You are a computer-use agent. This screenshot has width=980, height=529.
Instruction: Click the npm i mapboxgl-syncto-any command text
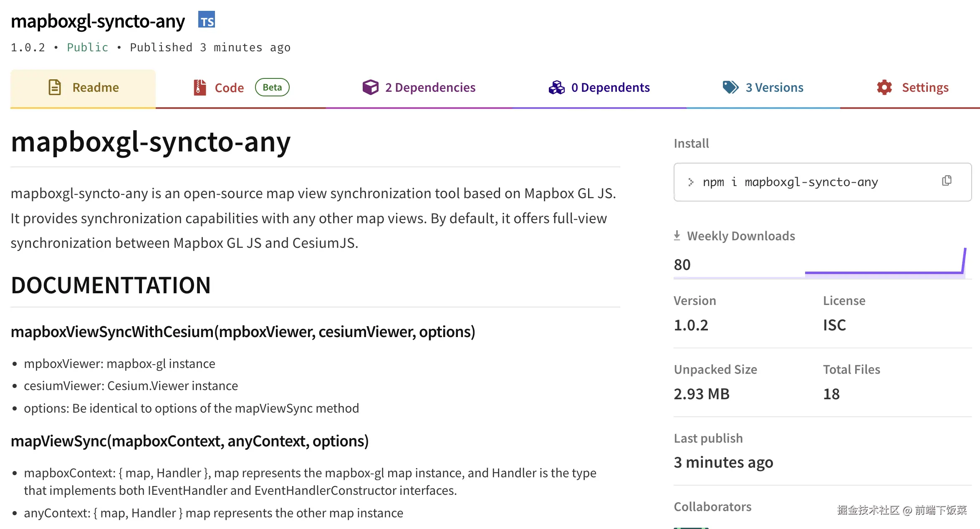(x=790, y=182)
